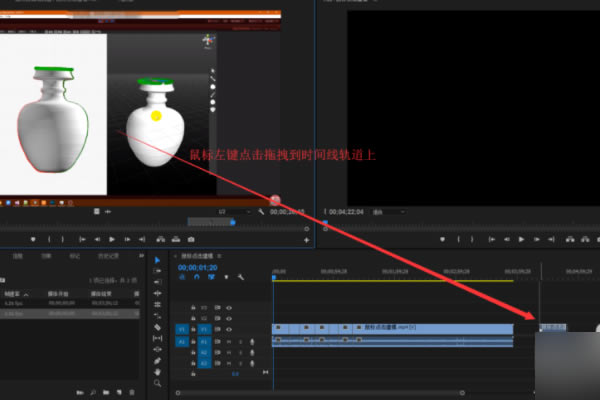Select the Razor tool in toolbar
Viewport: 600px width, 400px height.
coord(158,327)
